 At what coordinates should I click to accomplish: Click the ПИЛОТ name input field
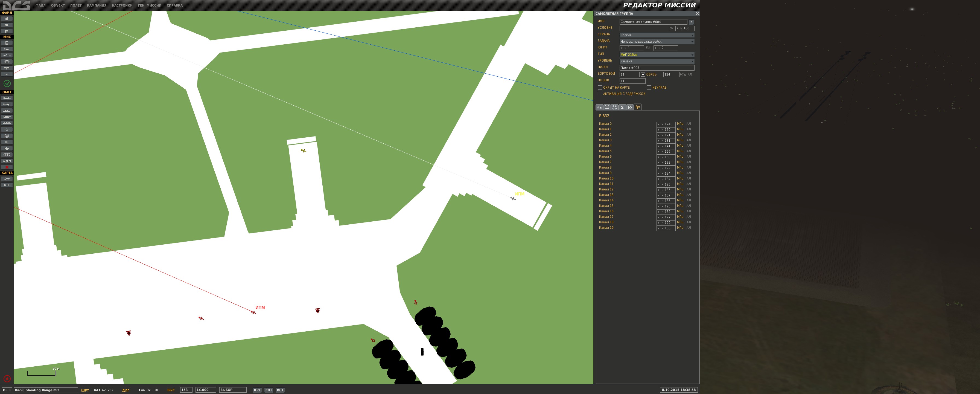click(x=657, y=68)
